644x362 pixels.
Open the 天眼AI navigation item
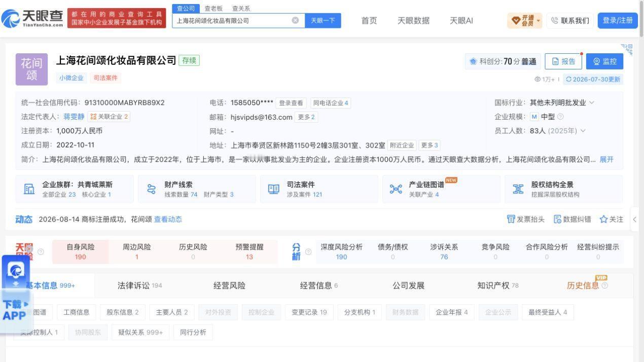coord(461,20)
